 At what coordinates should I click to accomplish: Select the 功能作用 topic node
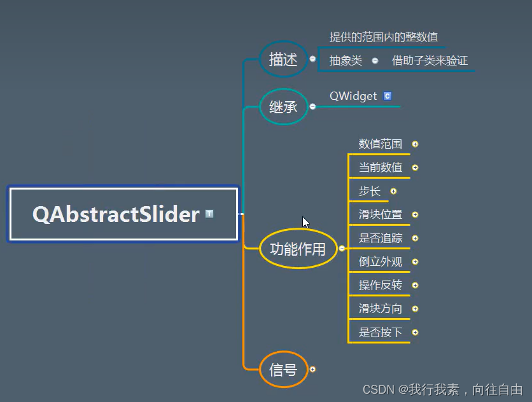click(298, 249)
